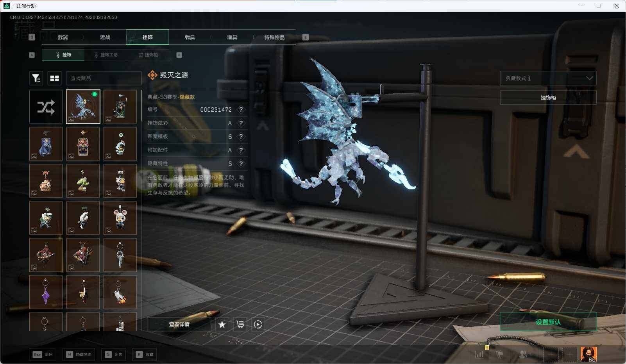Click the 设置默认 button
Viewport: 626px width, 364px height.
[548, 322]
